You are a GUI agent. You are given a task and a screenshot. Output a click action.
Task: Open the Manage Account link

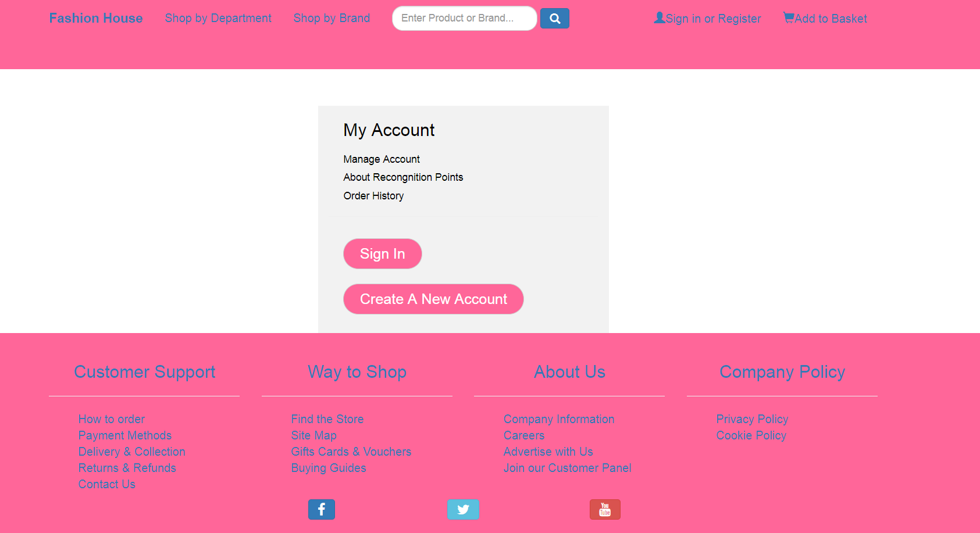(382, 159)
